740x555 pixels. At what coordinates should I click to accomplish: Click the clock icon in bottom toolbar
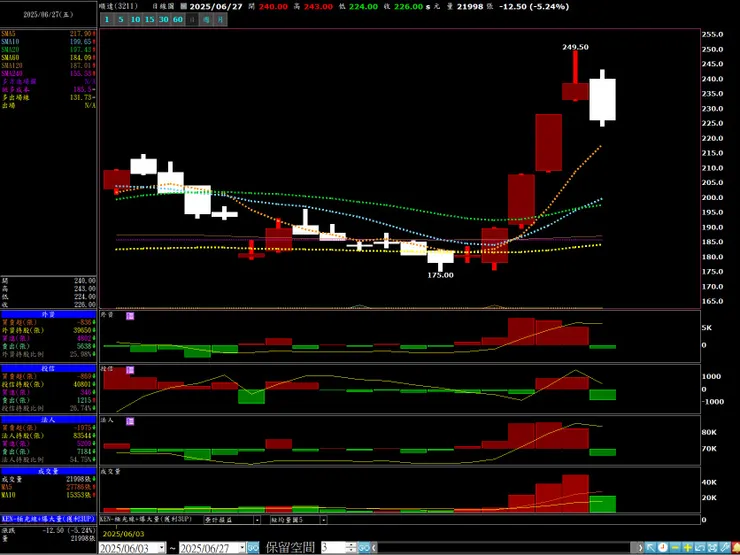(663, 547)
